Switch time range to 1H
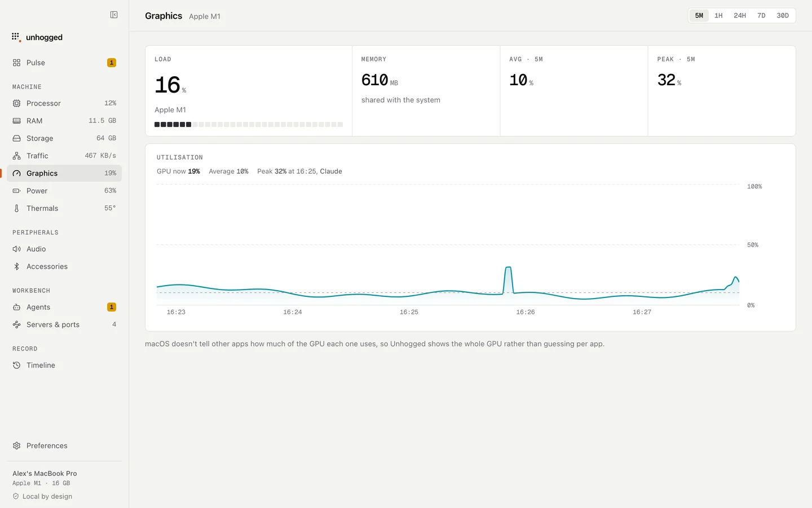812x508 pixels. (x=718, y=15)
